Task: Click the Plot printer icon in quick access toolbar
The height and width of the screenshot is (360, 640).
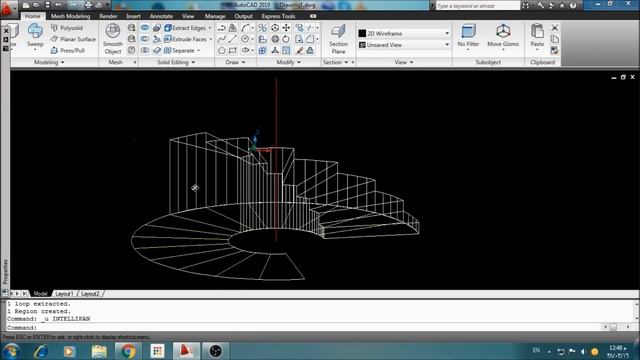Action: pos(88,5)
